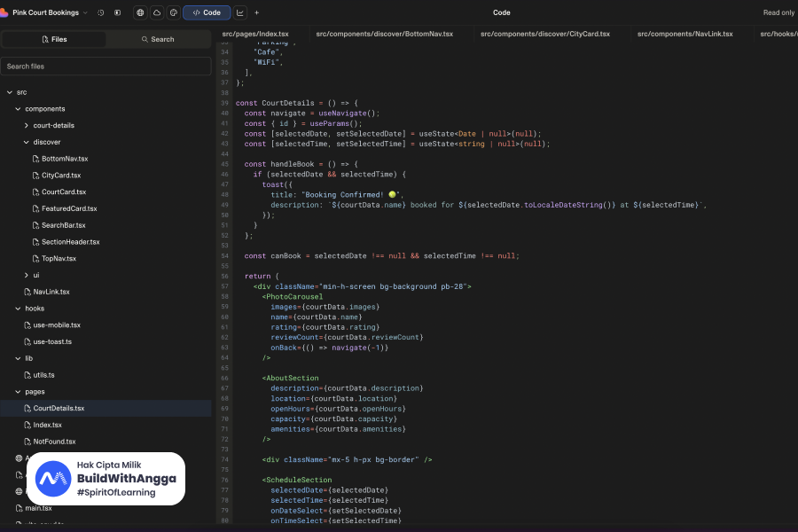This screenshot has width=798, height=532.
Task: Open the cloud icon in toolbar
Action: pyautogui.click(x=157, y=13)
